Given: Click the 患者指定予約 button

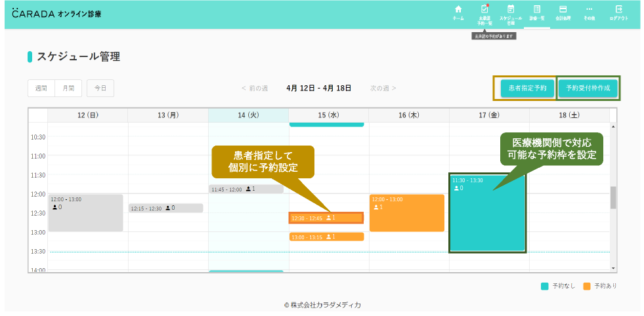Looking at the screenshot, I should coord(527,88).
